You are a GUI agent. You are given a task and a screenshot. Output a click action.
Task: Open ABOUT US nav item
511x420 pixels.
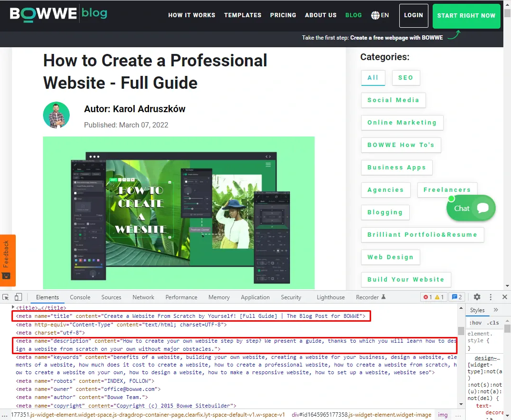320,15
